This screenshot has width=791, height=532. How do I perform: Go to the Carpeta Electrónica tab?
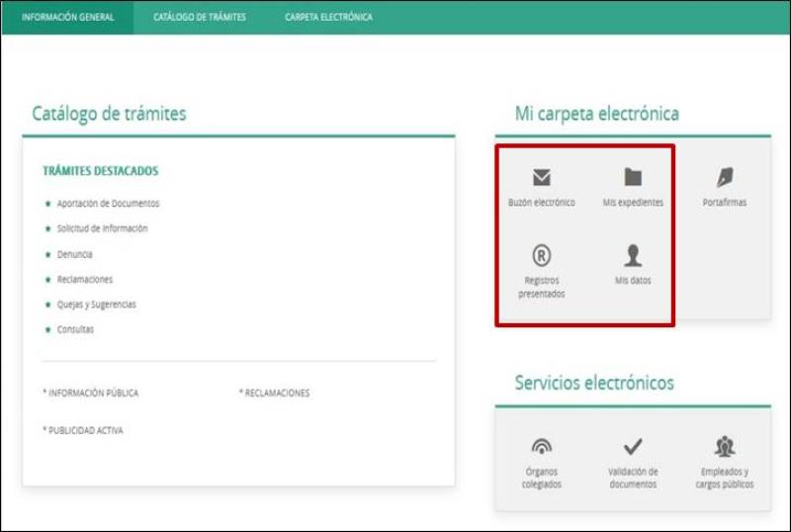[328, 17]
